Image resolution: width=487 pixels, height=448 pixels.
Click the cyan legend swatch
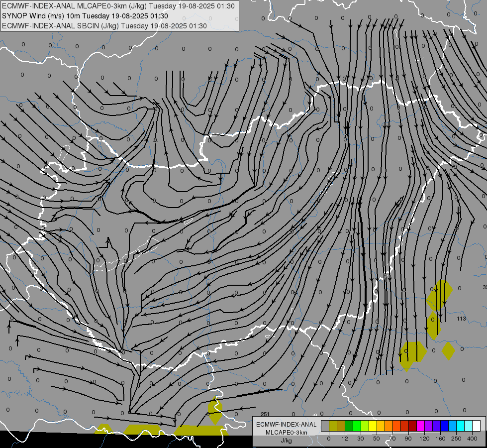pyautogui.click(x=460, y=426)
